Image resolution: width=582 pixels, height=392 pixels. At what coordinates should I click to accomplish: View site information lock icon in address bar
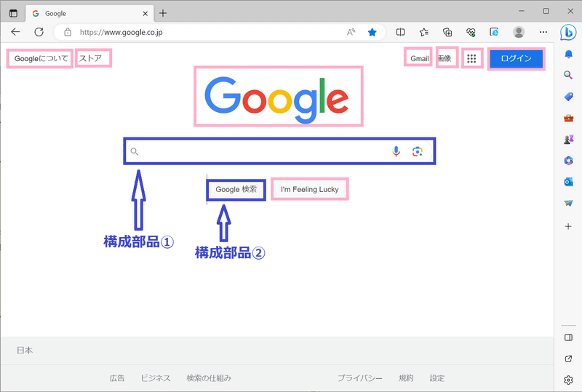[x=68, y=32]
